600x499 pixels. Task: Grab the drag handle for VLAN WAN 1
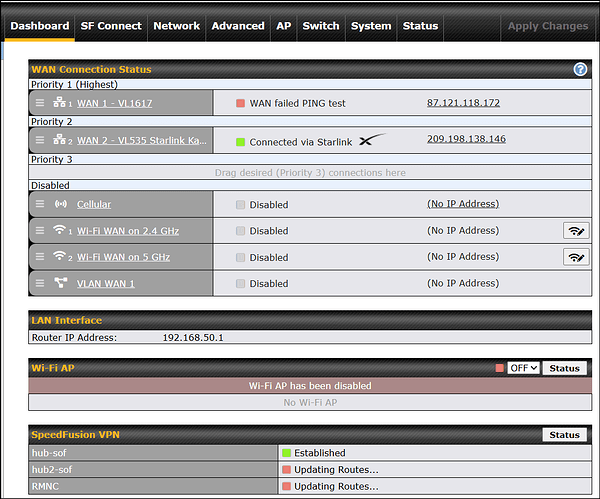point(40,283)
